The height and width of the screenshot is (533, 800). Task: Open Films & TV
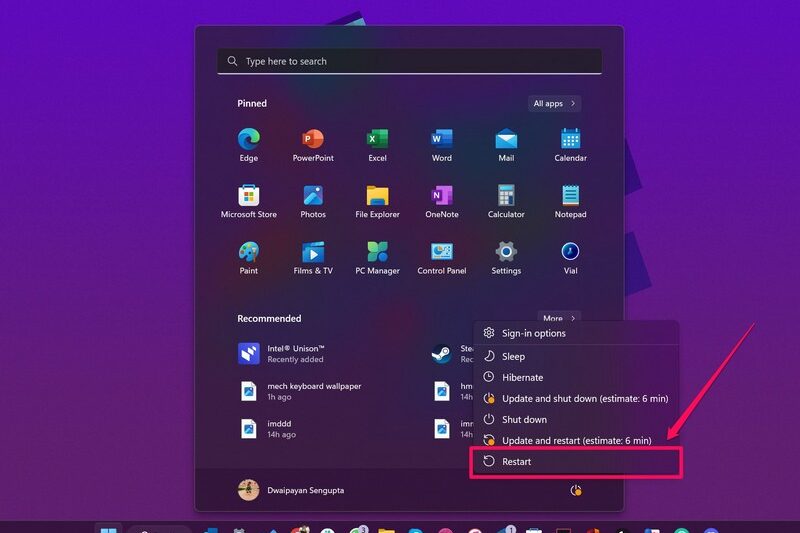click(x=313, y=258)
